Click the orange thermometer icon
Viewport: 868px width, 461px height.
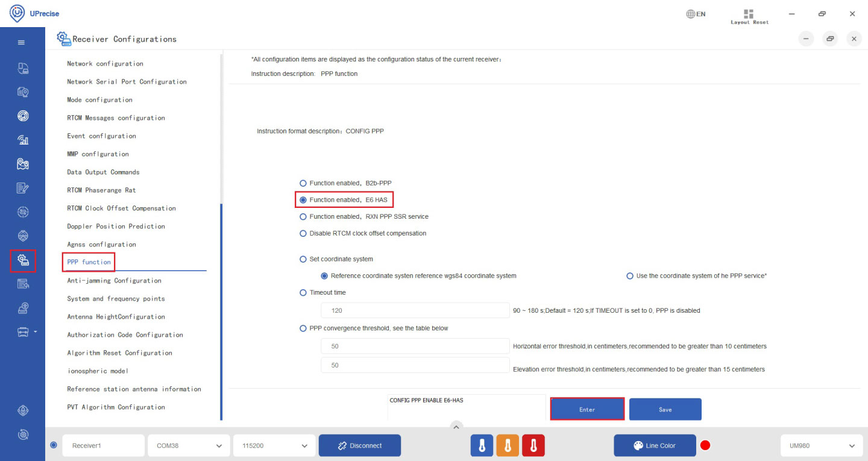pos(508,446)
